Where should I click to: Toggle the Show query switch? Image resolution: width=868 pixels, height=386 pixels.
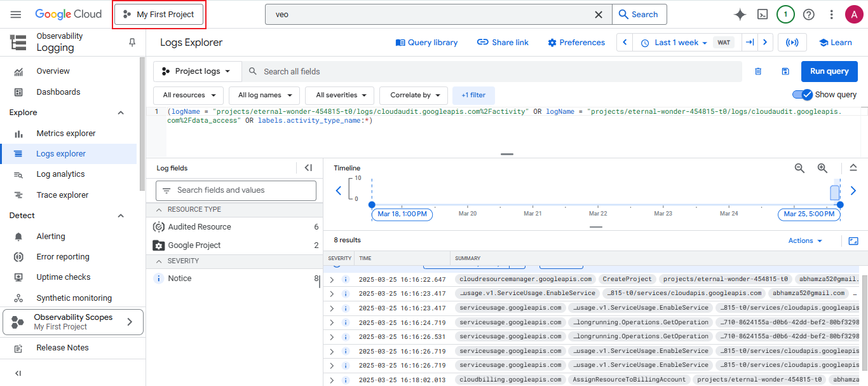point(803,95)
